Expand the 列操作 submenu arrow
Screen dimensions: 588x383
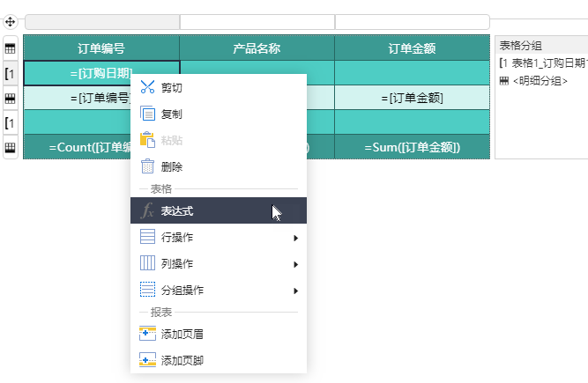(296, 264)
